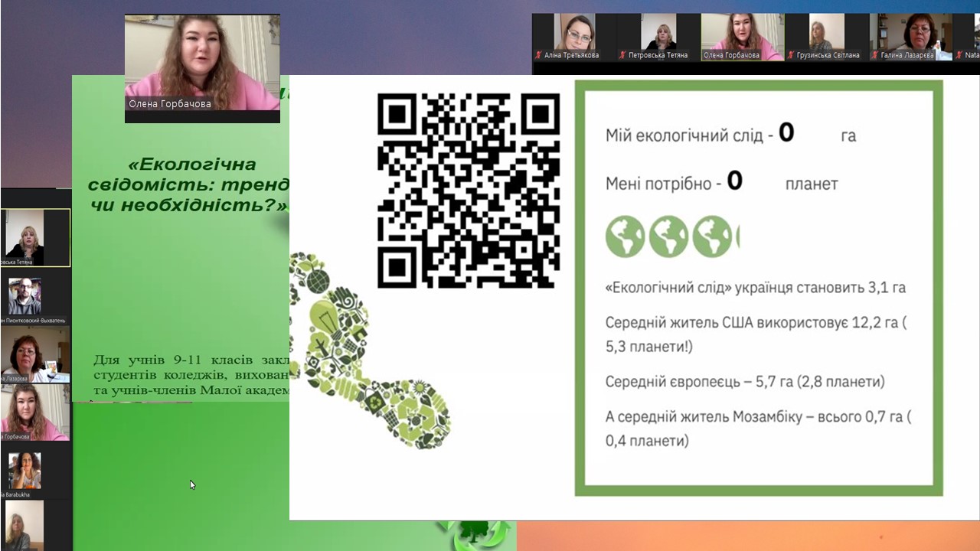Click muted mic icon beside Грузинська Світлана
The width and height of the screenshot is (980, 551).
pos(789,55)
